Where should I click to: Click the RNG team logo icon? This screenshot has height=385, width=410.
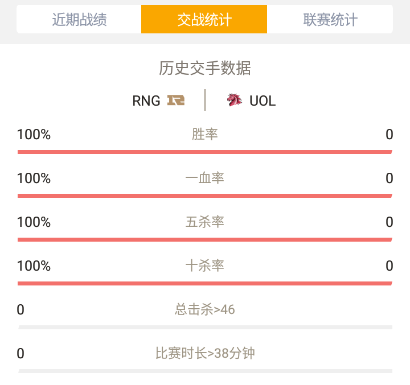(176, 100)
